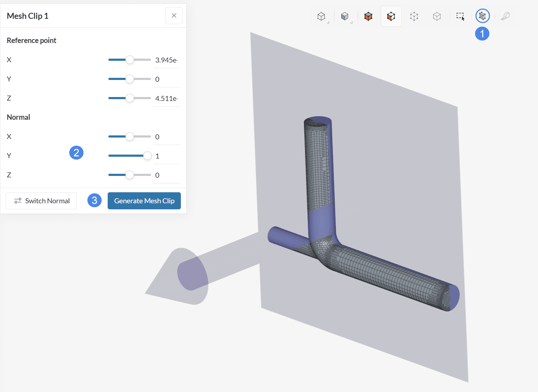
Task: Select the tape measure tool
Action: point(505,16)
